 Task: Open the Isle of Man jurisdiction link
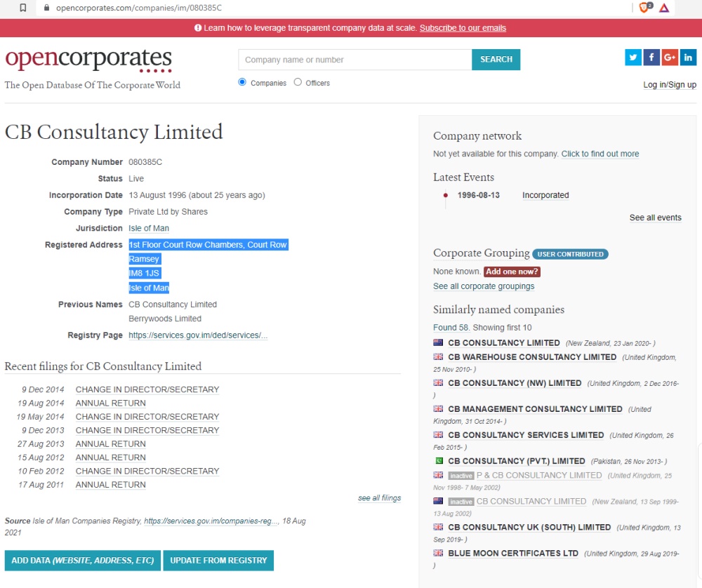point(149,229)
